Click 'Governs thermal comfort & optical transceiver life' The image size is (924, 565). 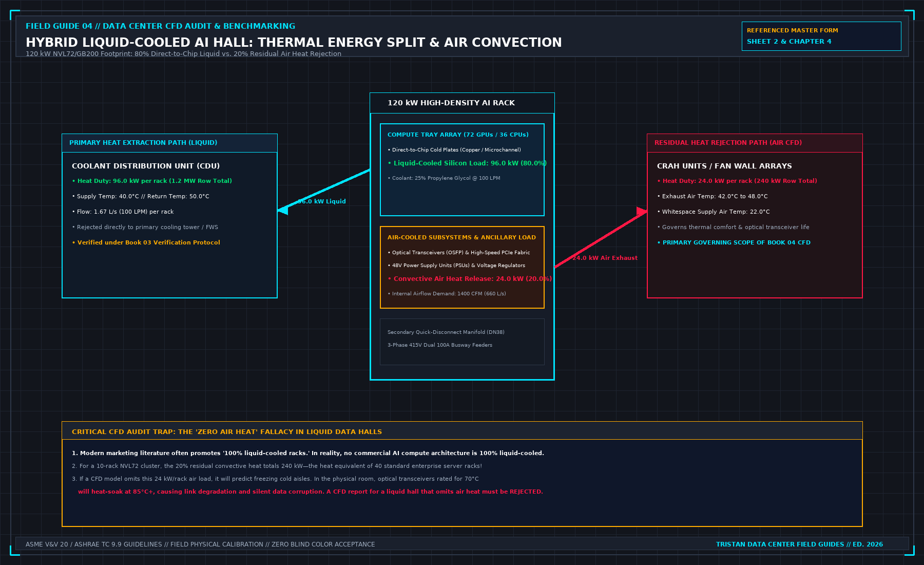click(x=733, y=227)
